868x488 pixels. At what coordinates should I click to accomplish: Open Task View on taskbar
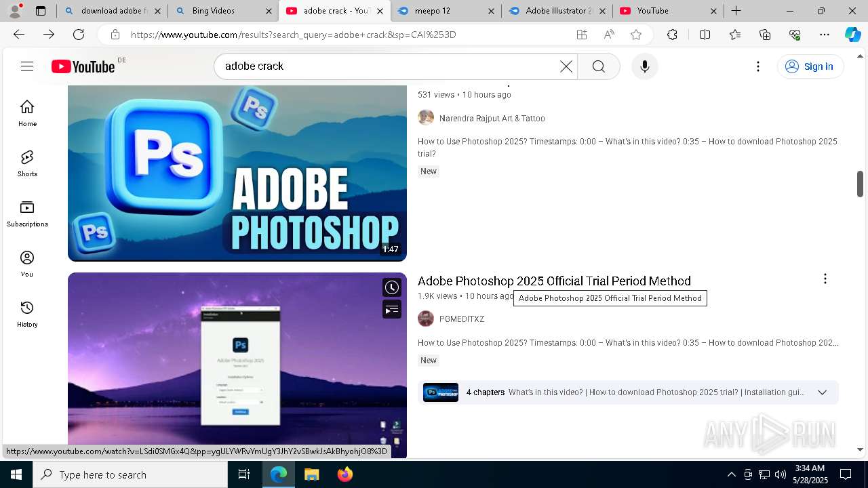click(x=244, y=474)
